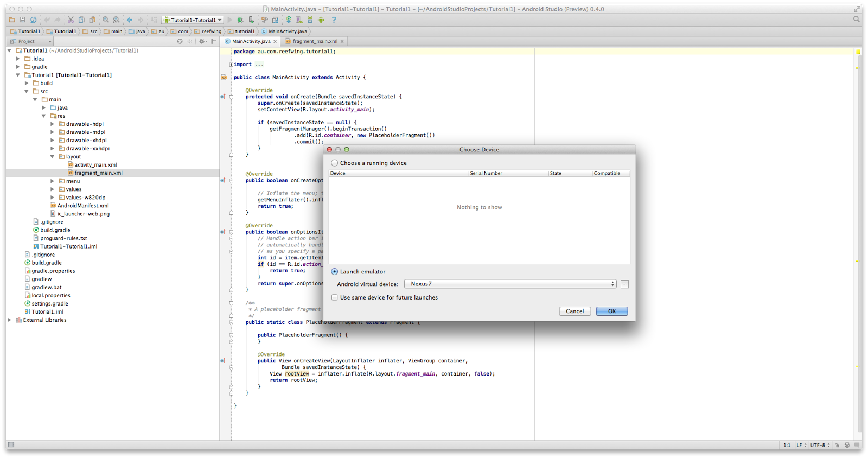868x458 pixels.
Task: Click the Synchronize toolbar icon
Action: coord(34,20)
